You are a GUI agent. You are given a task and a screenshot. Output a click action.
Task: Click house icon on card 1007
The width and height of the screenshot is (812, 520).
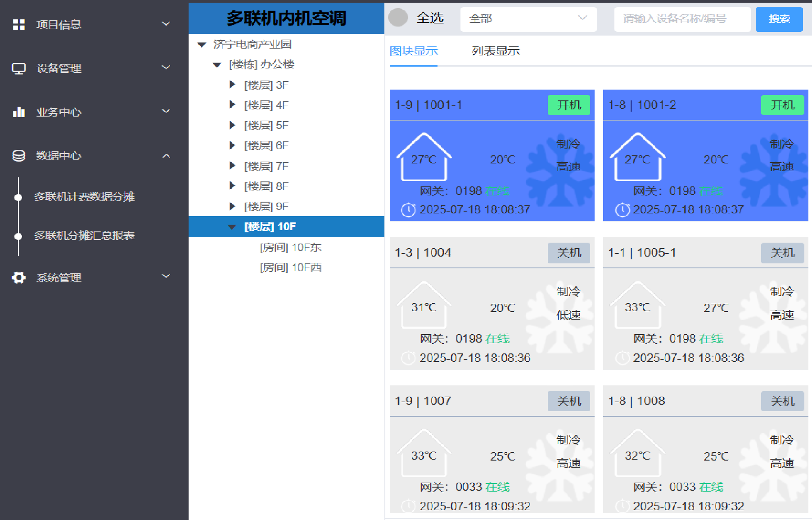424,453
